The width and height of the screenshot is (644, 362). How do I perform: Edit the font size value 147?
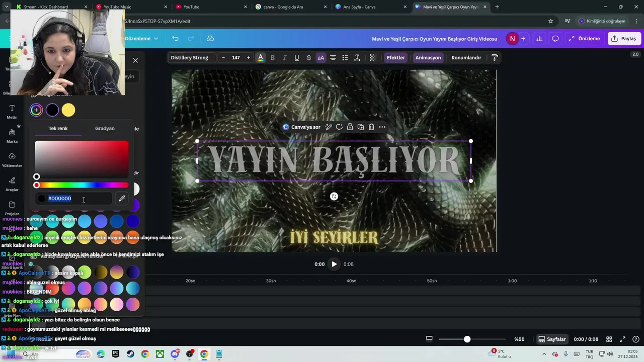(x=236, y=58)
